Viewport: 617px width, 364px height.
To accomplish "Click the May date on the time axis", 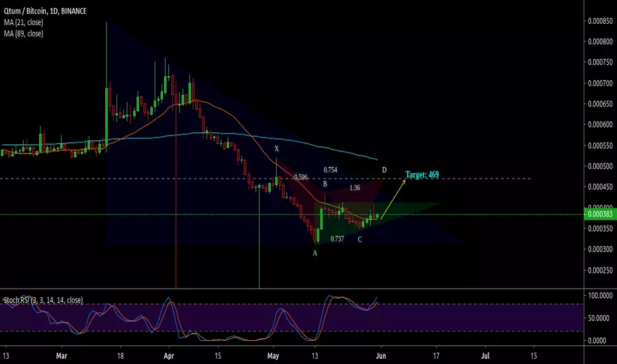I will 273,356.
